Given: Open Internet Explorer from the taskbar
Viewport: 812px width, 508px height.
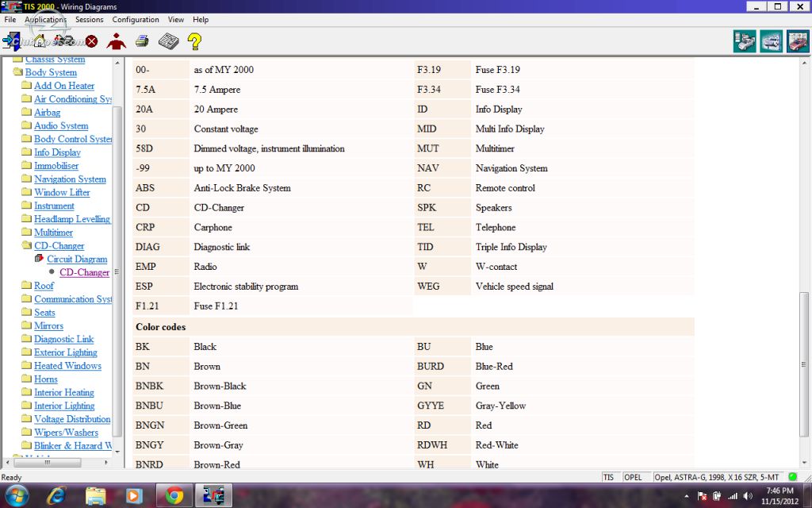Looking at the screenshot, I should coord(56,496).
